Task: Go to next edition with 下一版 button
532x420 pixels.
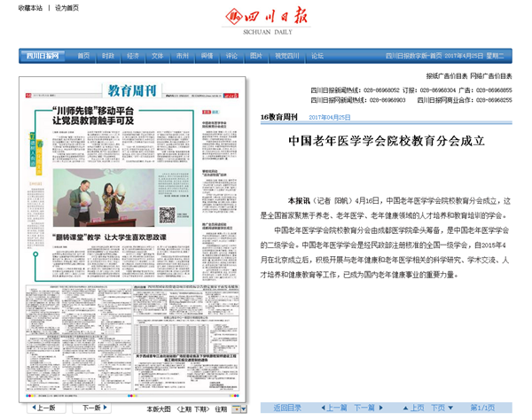Action: pyautogui.click(x=94, y=408)
